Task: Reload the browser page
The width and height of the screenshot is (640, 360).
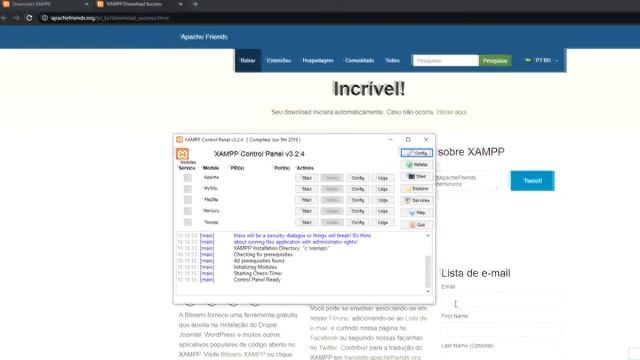Action: [29, 18]
